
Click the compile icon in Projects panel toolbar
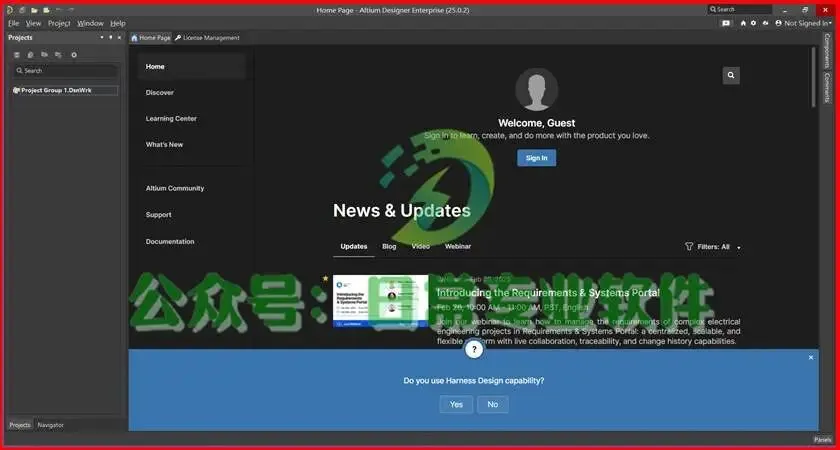tap(31, 55)
